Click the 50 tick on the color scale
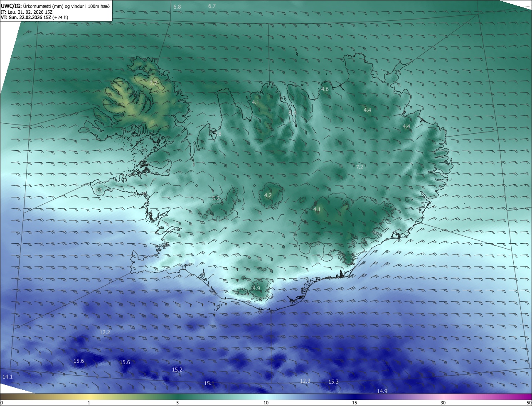The width and height of the screenshot is (532, 406). (529, 403)
